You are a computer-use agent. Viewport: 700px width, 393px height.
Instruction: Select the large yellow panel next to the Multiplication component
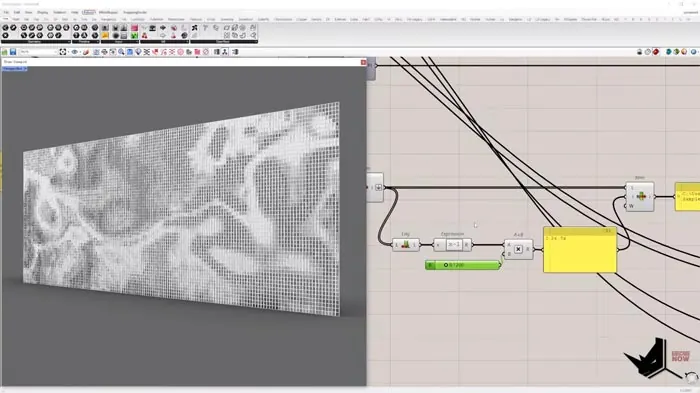pos(580,250)
